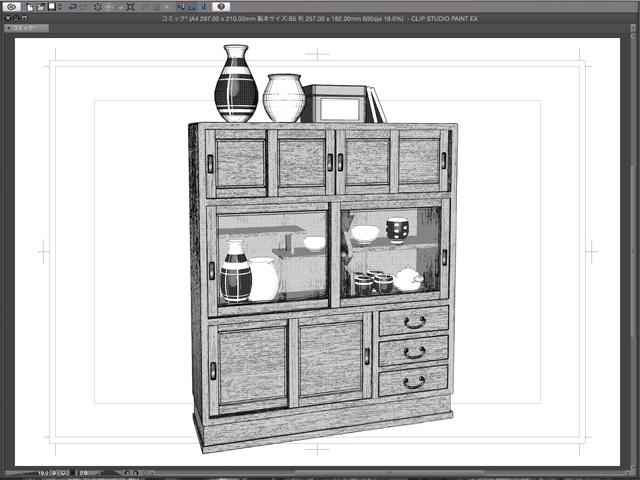640x480 pixels.
Task: Create a new document via New icon
Action: 30,7
